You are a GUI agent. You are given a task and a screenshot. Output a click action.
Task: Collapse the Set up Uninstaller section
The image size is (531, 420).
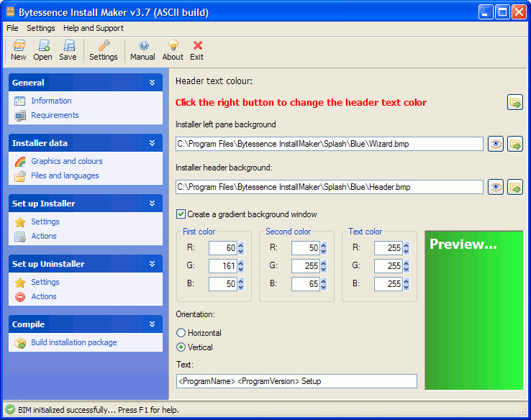(x=152, y=264)
